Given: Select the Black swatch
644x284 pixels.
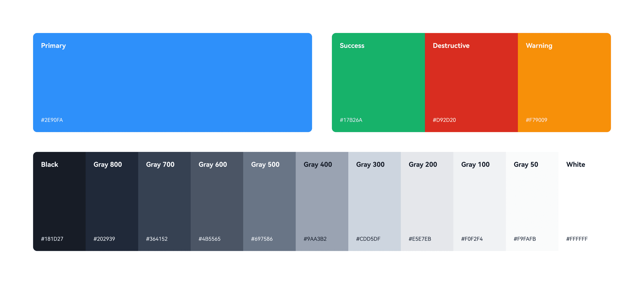Looking at the screenshot, I should 59,201.
